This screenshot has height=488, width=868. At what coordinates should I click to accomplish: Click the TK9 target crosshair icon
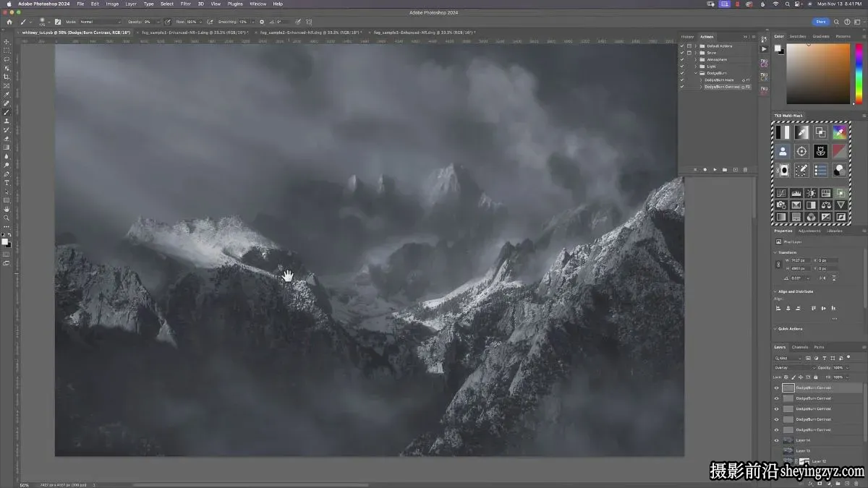[x=801, y=151]
